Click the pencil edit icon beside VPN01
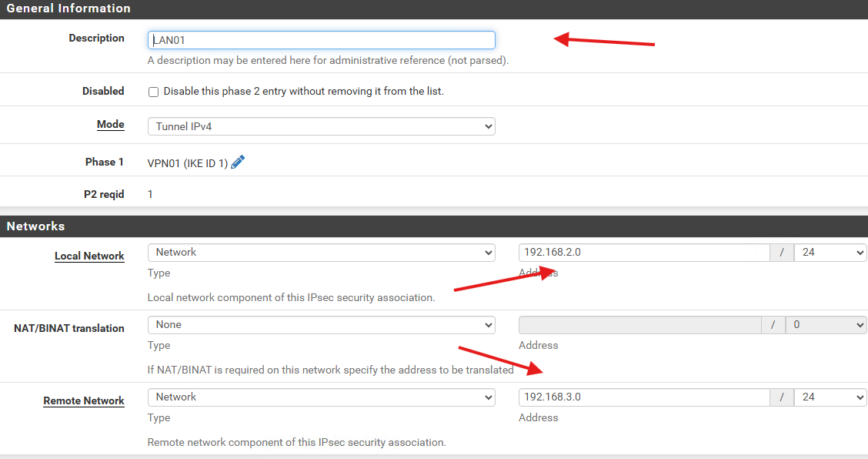The image size is (868, 459). click(238, 162)
